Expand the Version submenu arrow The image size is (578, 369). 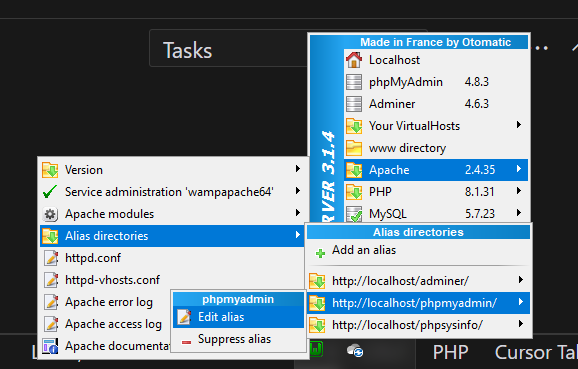coord(297,169)
